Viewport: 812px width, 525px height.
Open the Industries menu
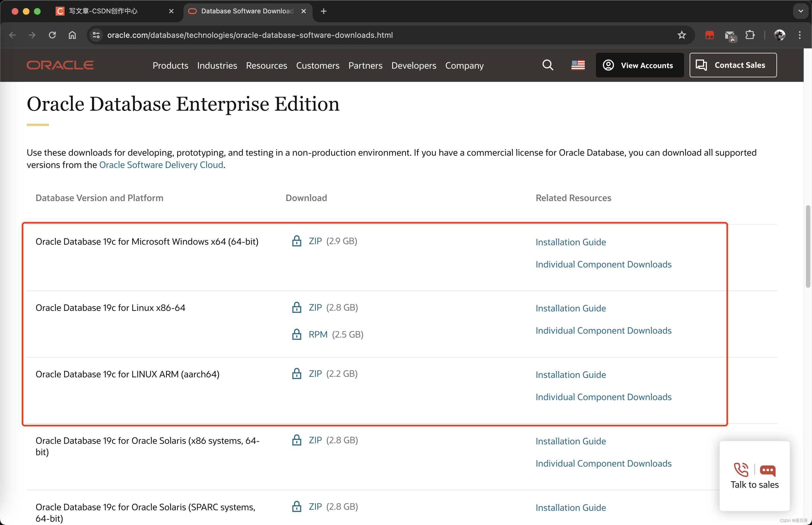(217, 65)
